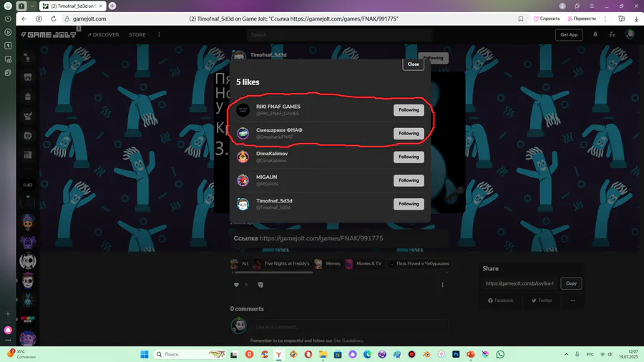Click the Windows taskbar search box
The height and width of the screenshot is (362, 644).
(x=190, y=354)
